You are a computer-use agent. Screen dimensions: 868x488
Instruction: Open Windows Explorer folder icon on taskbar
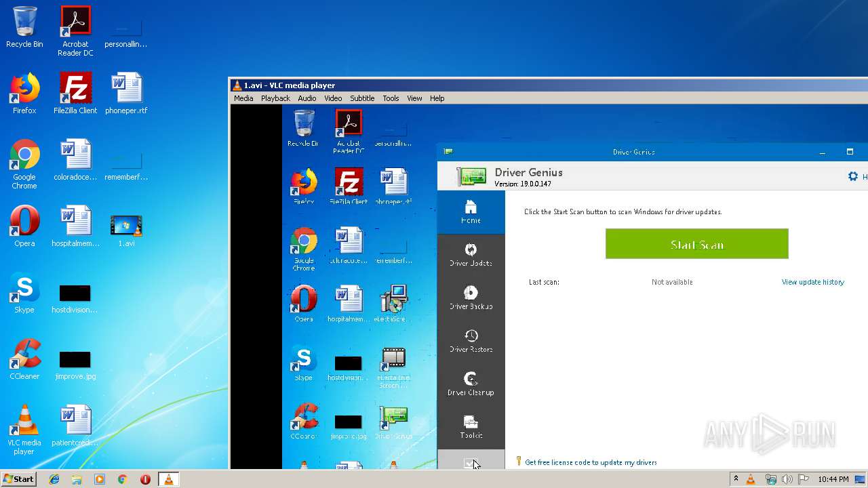click(x=77, y=479)
